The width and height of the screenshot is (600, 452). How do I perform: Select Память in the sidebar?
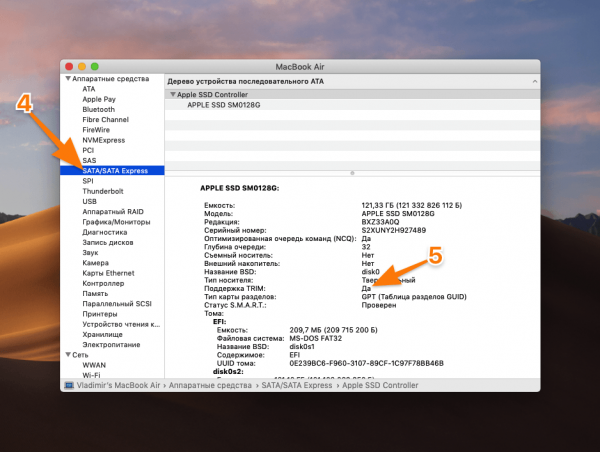pos(95,294)
